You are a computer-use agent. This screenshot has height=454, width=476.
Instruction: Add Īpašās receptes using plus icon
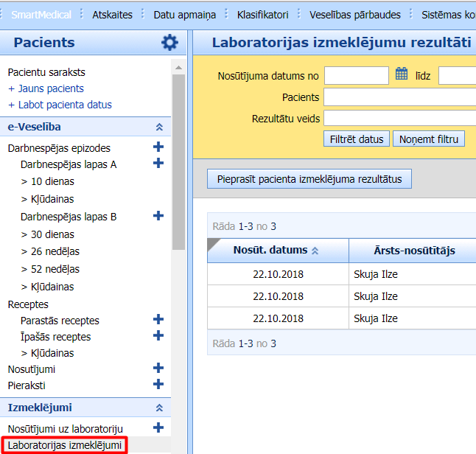point(158,336)
